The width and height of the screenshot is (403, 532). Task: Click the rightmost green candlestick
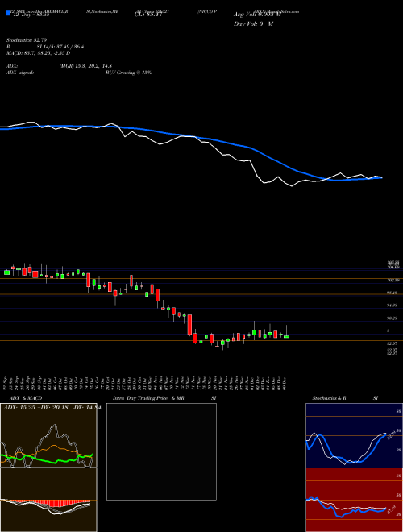pyautogui.click(x=286, y=337)
